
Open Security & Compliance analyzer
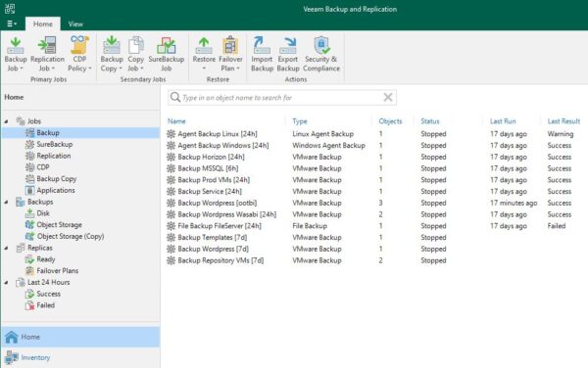click(x=321, y=54)
